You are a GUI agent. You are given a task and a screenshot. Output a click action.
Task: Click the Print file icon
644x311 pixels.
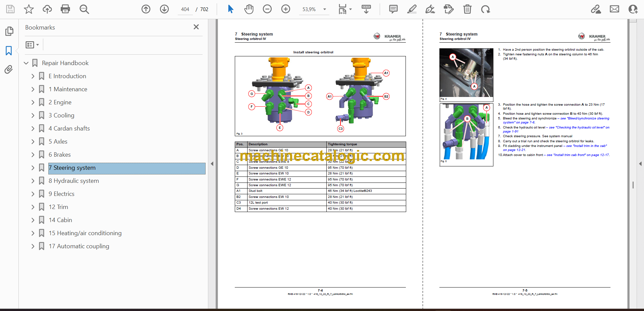point(65,9)
